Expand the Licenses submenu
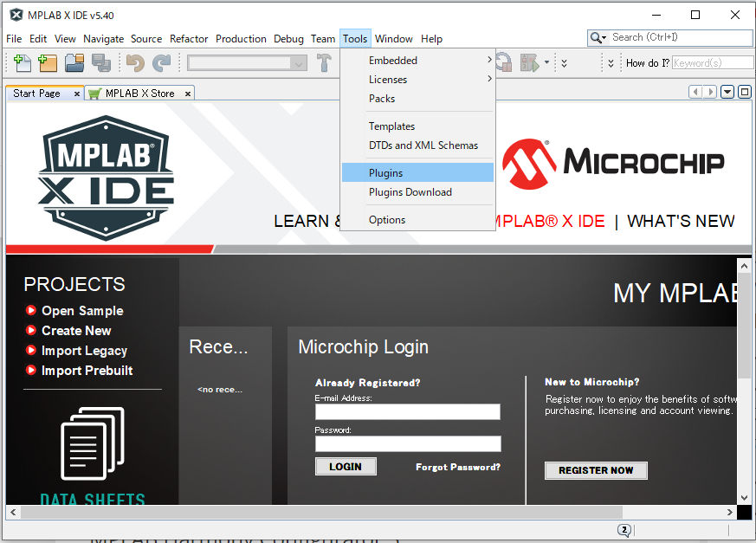756x543 pixels. click(x=388, y=79)
